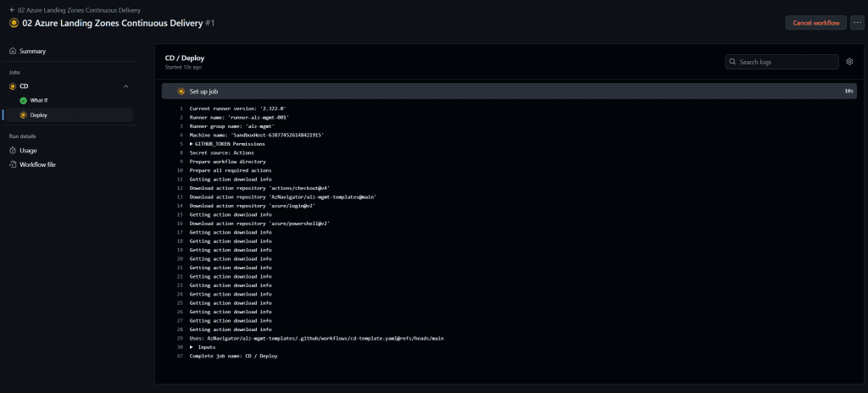Click the magnifier icon in Search logs

coord(733,62)
